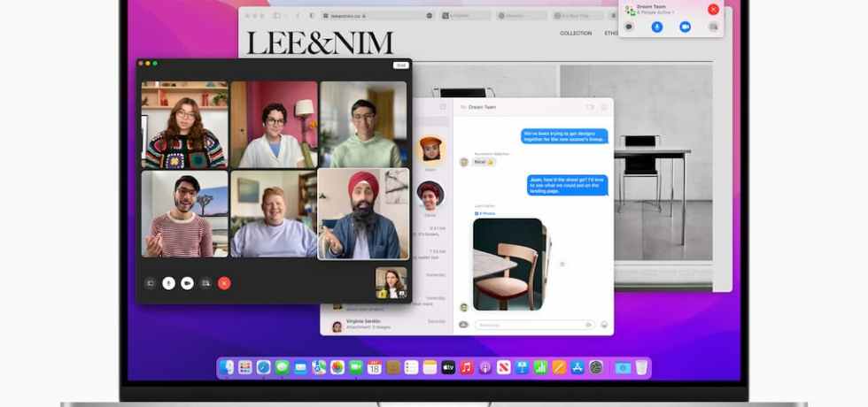This screenshot has height=407, width=868.
Task: Switch FaceTime to Grid view
Action: pos(400,65)
